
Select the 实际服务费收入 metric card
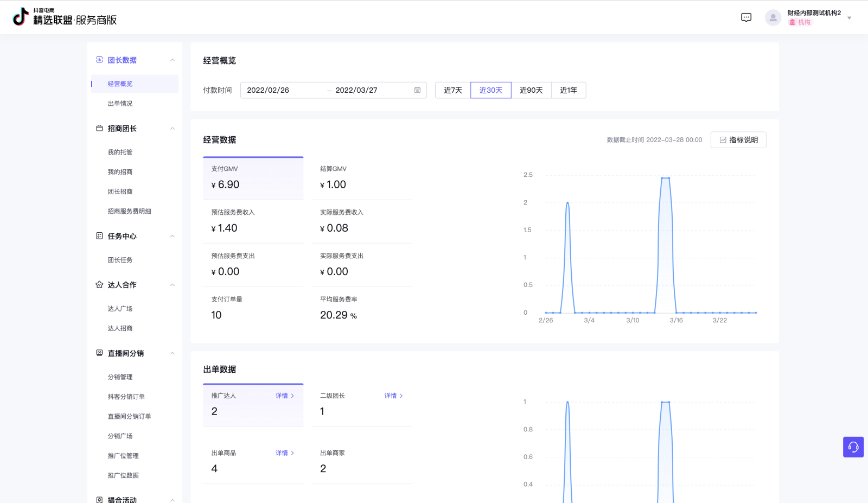coord(362,221)
